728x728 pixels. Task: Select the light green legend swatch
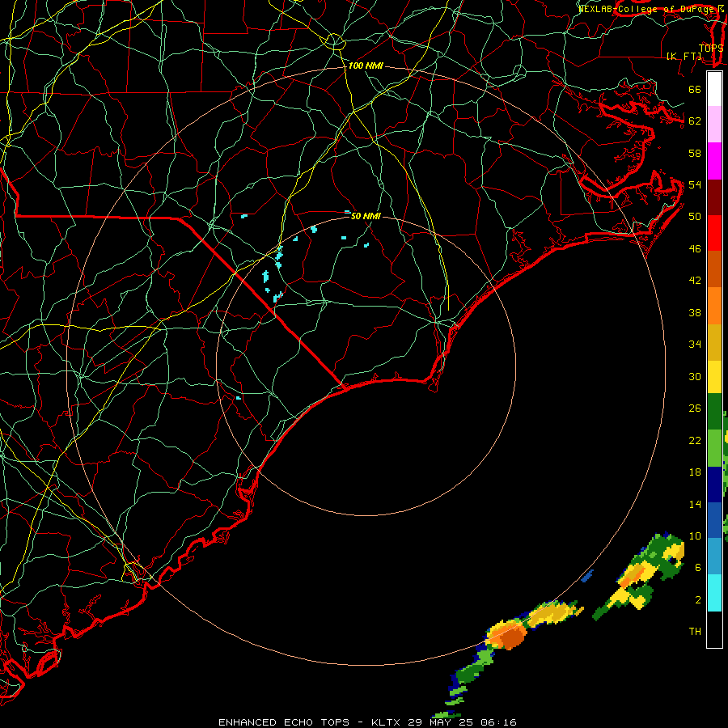(x=714, y=448)
